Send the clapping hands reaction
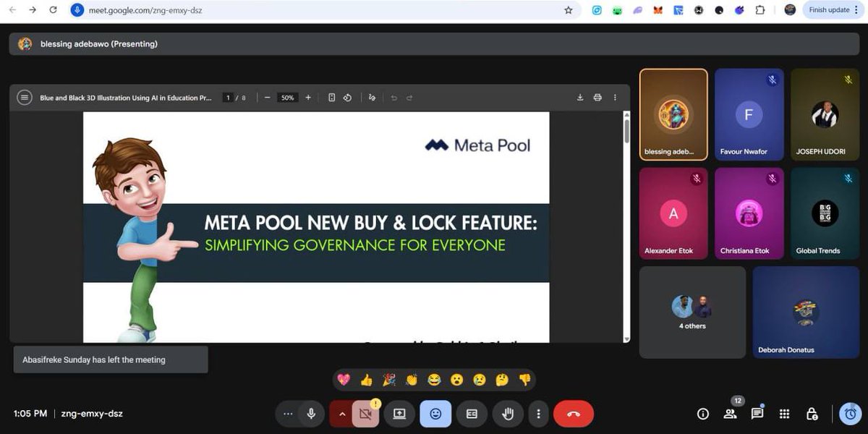Image resolution: width=868 pixels, height=434 pixels. (x=412, y=379)
